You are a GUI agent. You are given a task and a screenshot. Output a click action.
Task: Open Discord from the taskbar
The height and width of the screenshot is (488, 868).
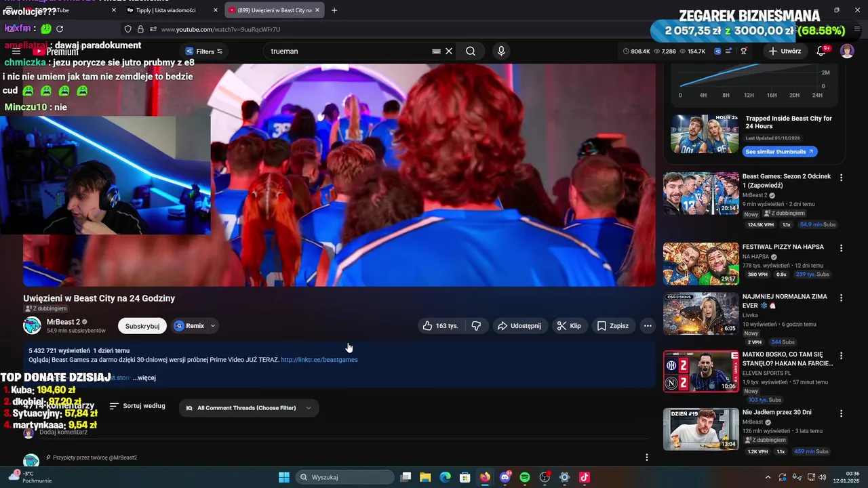click(505, 477)
